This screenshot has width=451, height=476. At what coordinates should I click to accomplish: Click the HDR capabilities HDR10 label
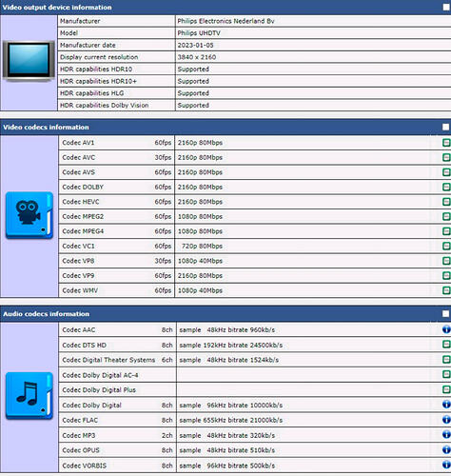[x=96, y=69]
